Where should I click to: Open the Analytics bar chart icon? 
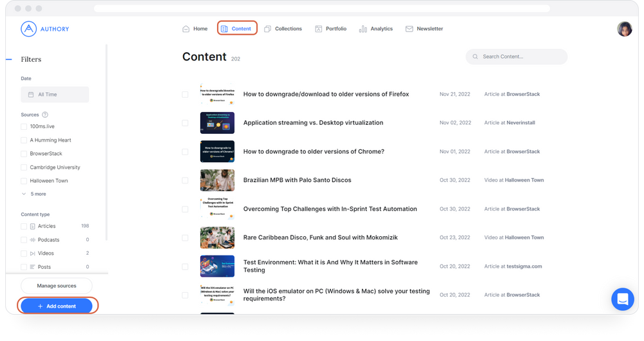click(x=363, y=29)
